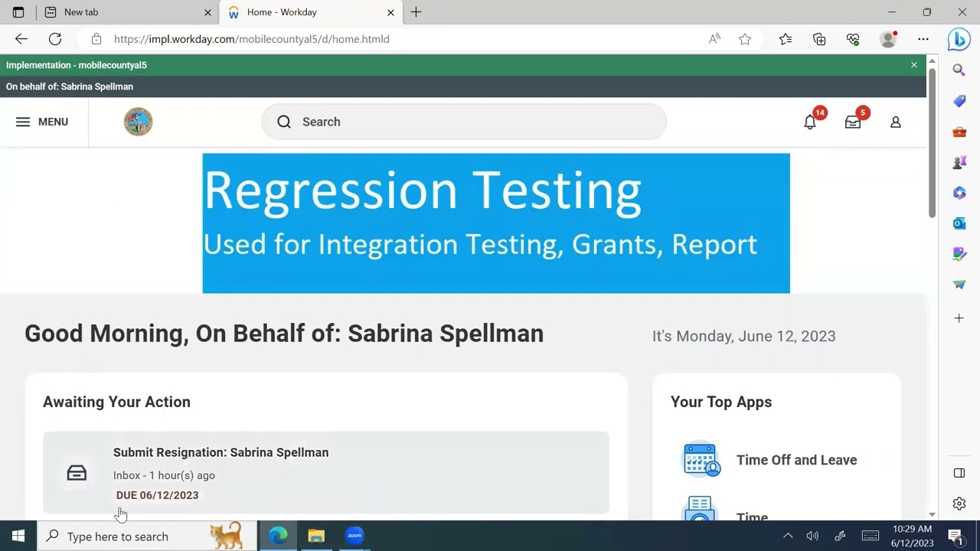The width and height of the screenshot is (980, 551).
Task: Add this page to favorites
Action: click(745, 39)
